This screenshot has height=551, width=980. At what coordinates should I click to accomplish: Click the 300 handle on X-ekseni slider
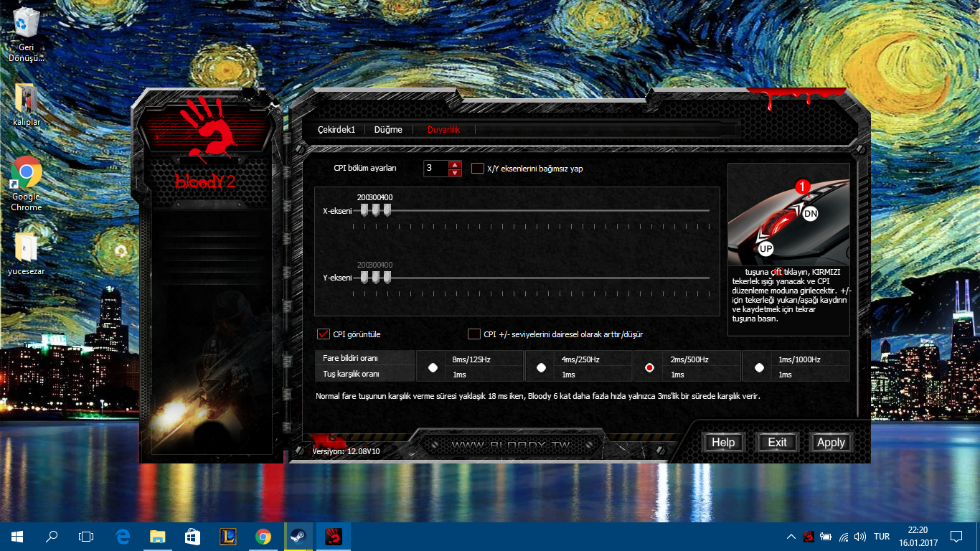(375, 209)
